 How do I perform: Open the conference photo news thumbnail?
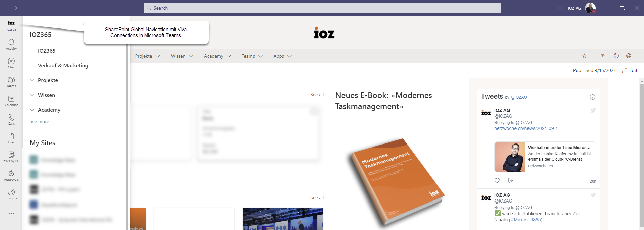(x=283, y=219)
